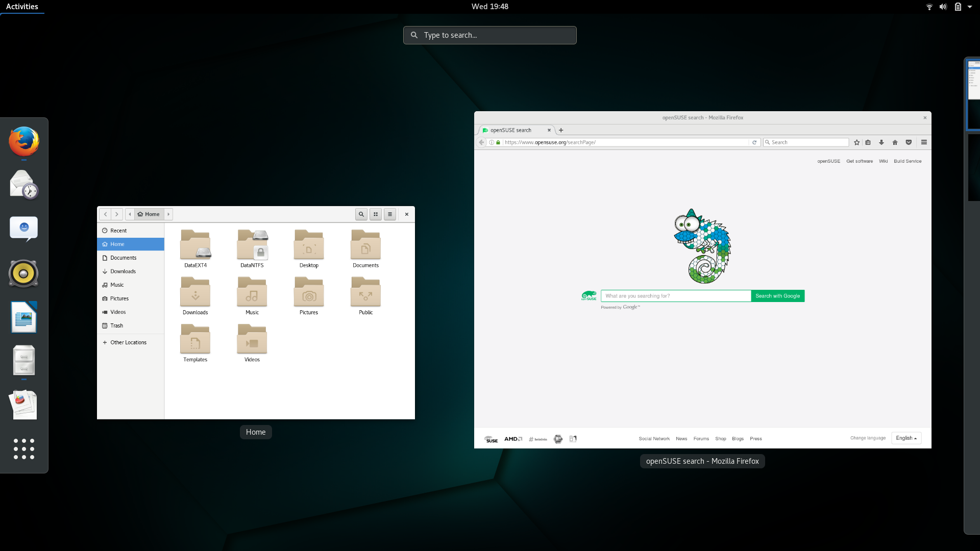Bookmark page with star icon in Firefox
Image resolution: width=980 pixels, height=551 pixels.
click(x=856, y=142)
